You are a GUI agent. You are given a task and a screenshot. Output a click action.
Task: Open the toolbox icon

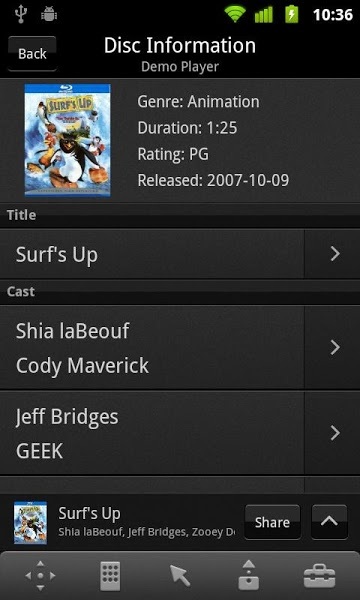pos(319,576)
